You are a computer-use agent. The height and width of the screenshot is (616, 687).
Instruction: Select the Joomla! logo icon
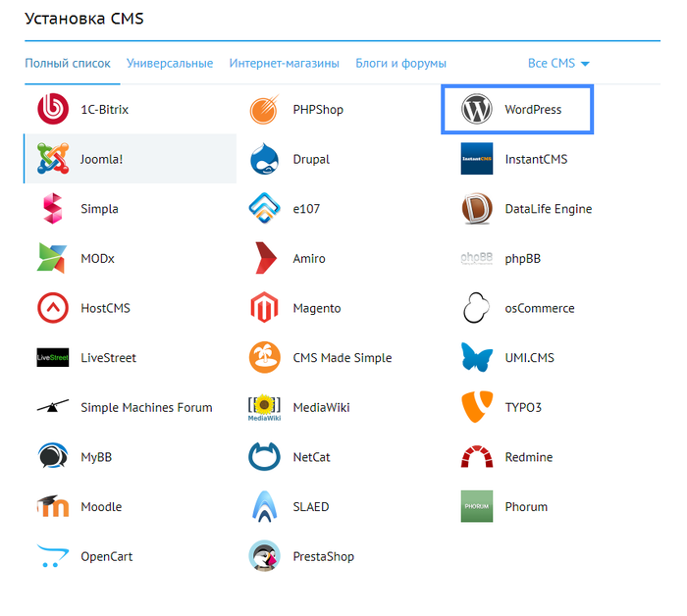tap(53, 159)
